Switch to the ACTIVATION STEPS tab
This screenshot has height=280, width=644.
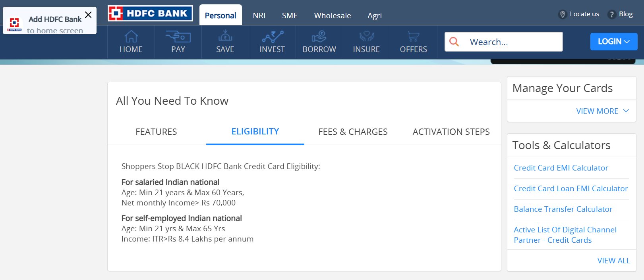pyautogui.click(x=451, y=132)
